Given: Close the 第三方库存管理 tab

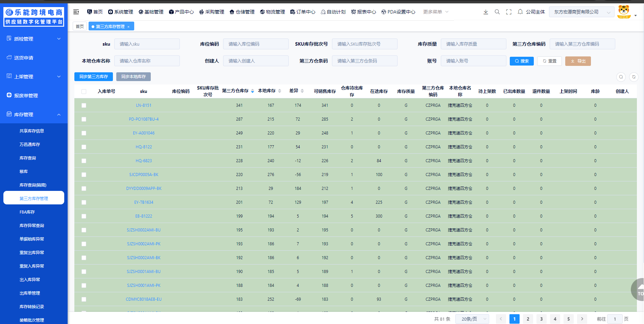Looking at the screenshot, I should 128,27.
